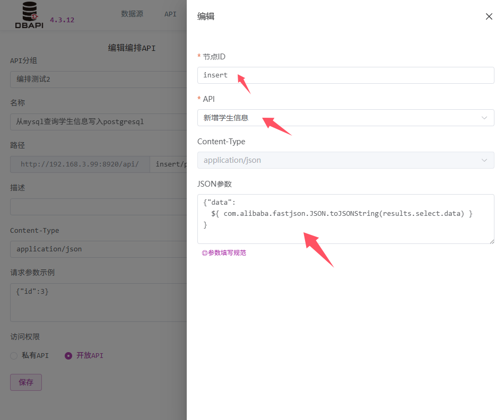Click the path input beginning with insert/

click(169, 164)
